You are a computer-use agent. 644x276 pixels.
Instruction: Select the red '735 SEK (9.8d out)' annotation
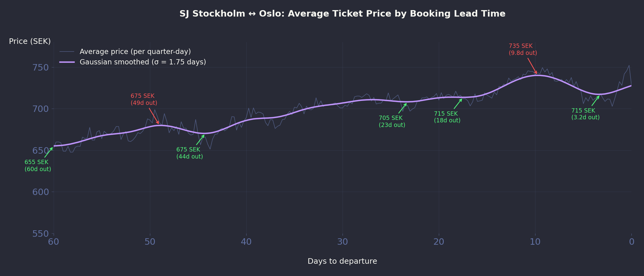[523, 49]
